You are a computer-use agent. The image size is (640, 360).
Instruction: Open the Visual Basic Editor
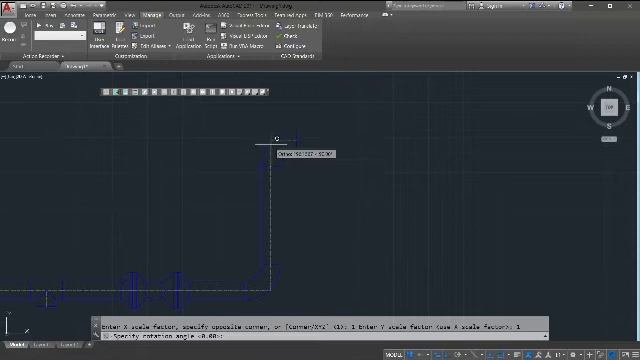[x=245, y=26]
